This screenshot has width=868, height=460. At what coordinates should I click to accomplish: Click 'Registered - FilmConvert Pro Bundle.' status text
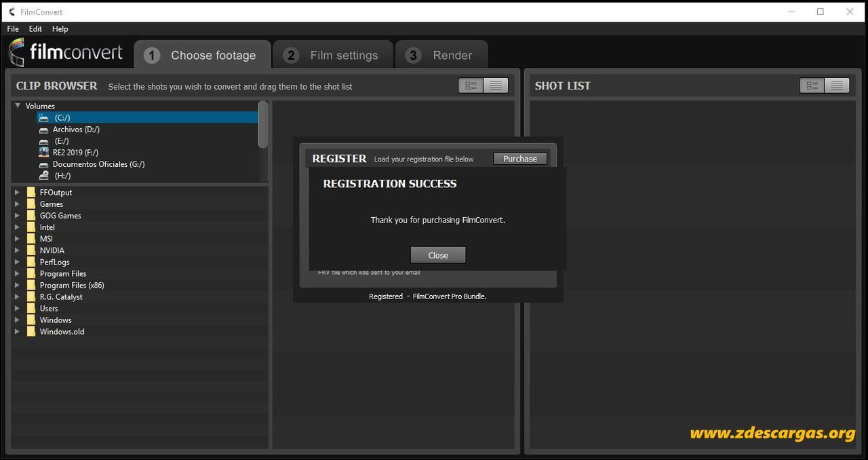pos(428,296)
